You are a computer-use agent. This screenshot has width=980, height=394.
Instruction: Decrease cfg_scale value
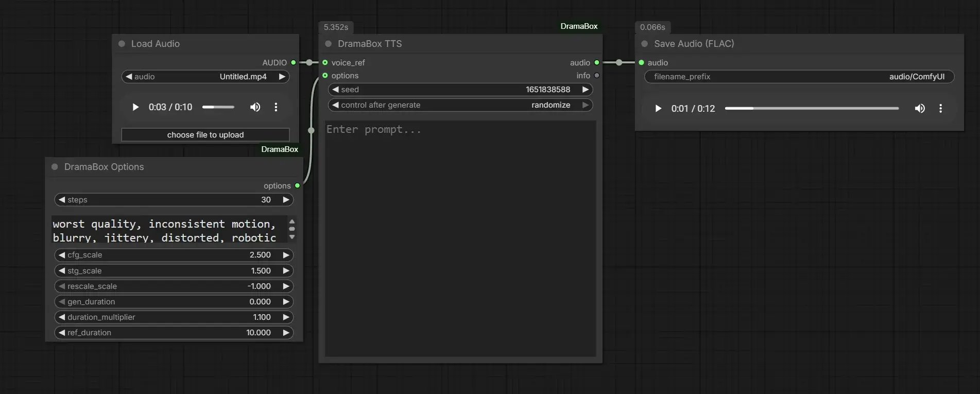click(x=62, y=255)
